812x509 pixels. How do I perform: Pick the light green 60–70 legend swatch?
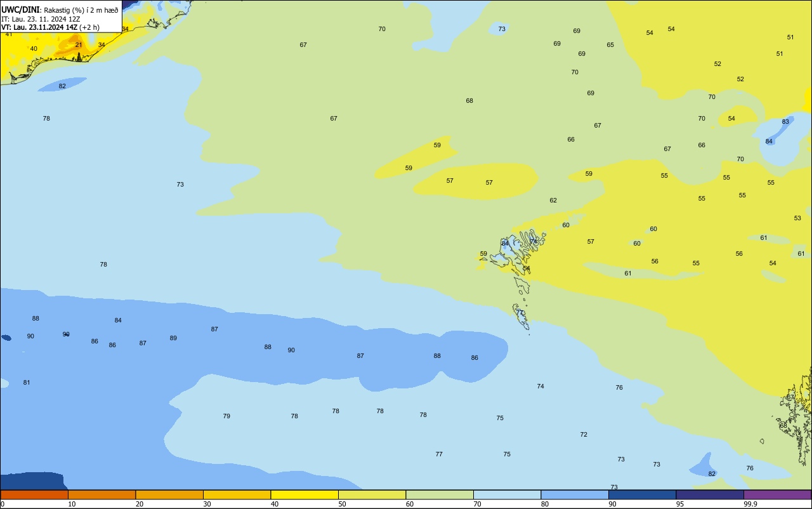(440, 494)
